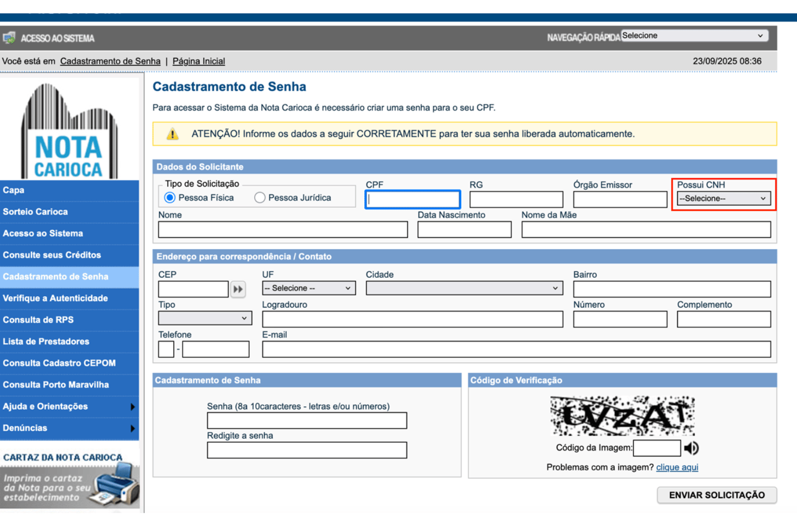The image size is (797, 532).
Task: Open the Cartaz da Nota Carioca printer banner
Action: click(x=70, y=479)
